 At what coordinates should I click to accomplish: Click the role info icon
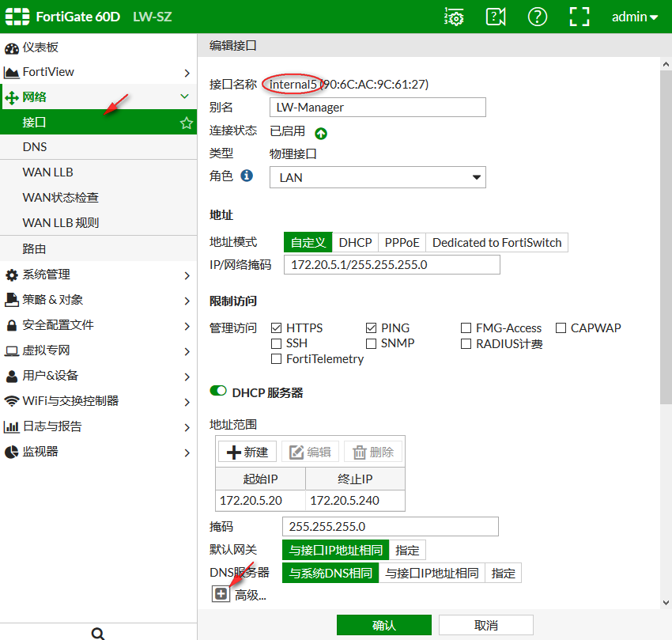247,176
